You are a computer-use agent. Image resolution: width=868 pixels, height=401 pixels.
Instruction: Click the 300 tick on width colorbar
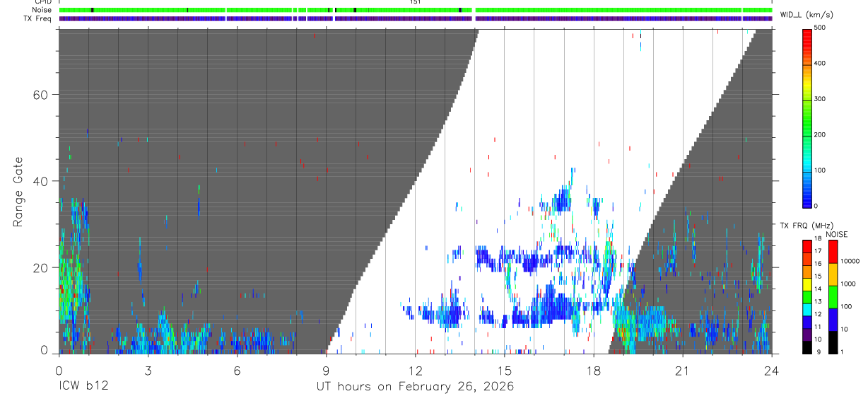(x=820, y=99)
